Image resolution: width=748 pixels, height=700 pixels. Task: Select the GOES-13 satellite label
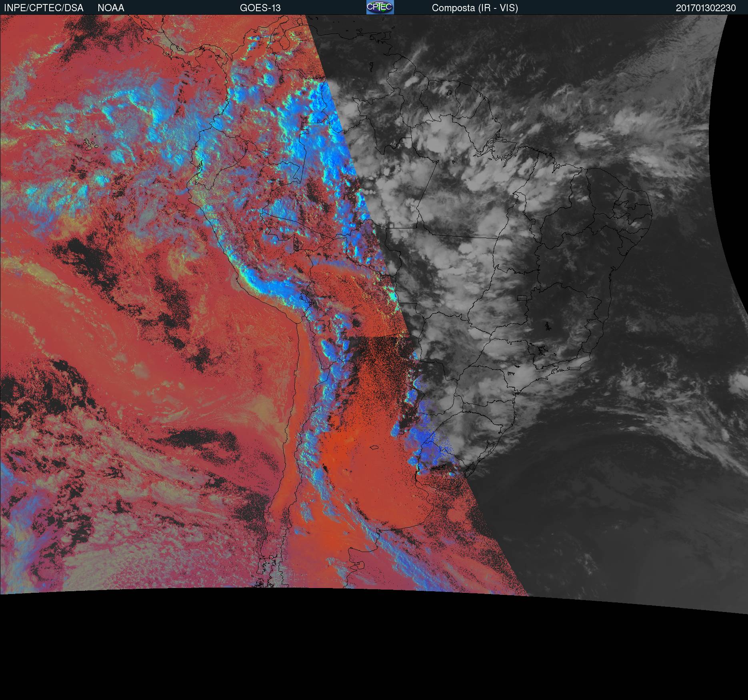pos(260,8)
